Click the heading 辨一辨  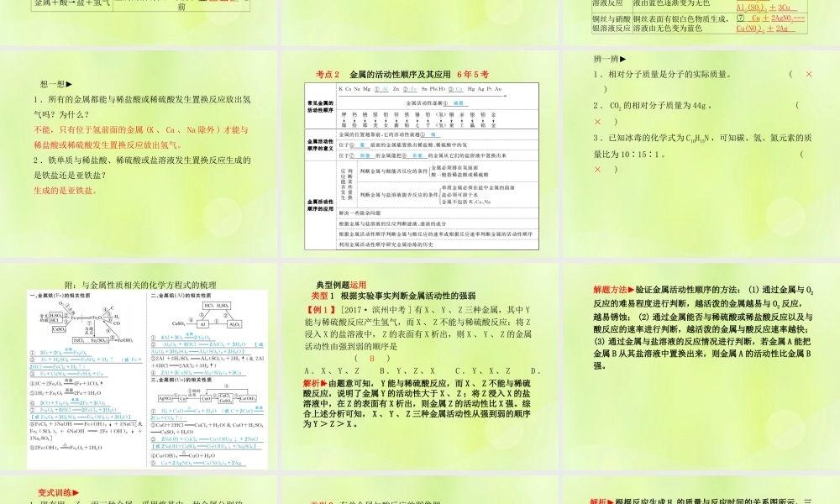[610, 59]
